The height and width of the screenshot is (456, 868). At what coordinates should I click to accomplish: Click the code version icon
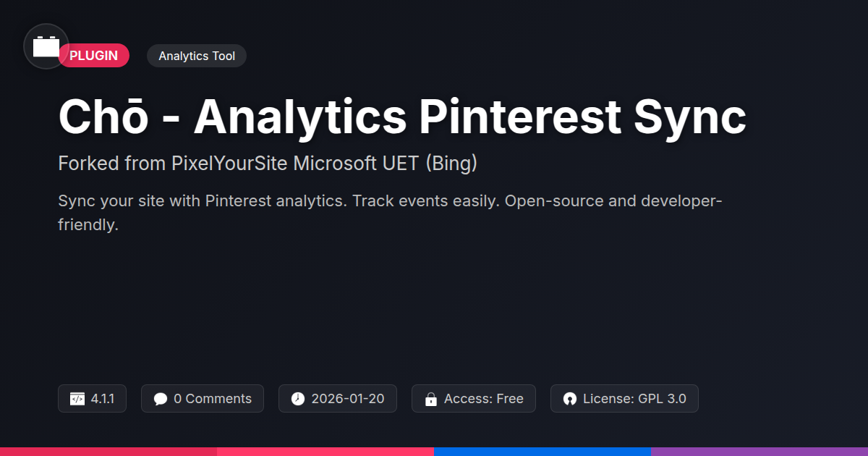click(x=77, y=399)
